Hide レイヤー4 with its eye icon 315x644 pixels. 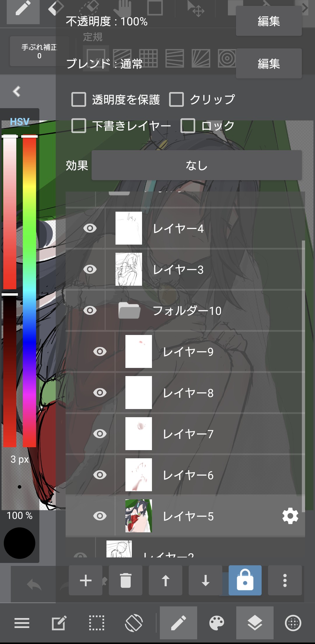(x=90, y=228)
